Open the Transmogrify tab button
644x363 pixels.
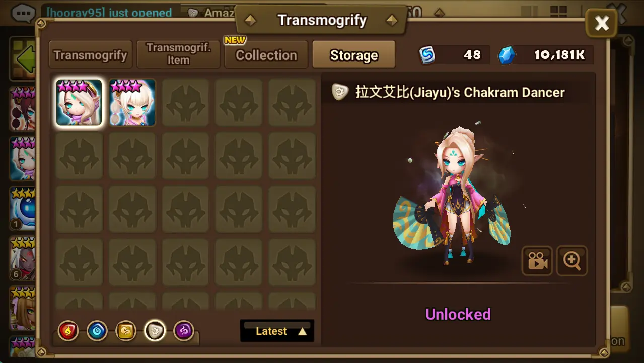click(x=91, y=55)
